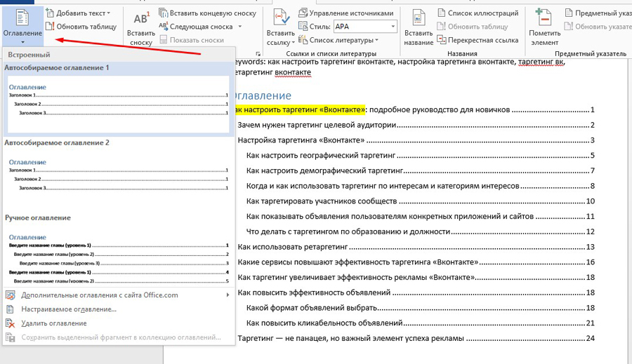Expand the Добавить текст dropdown arrow

[x=108, y=13]
